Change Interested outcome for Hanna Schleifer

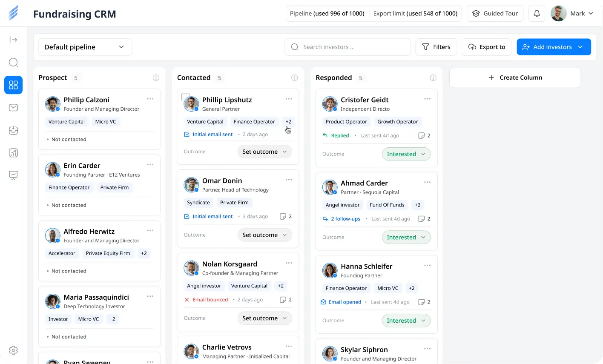click(x=406, y=321)
